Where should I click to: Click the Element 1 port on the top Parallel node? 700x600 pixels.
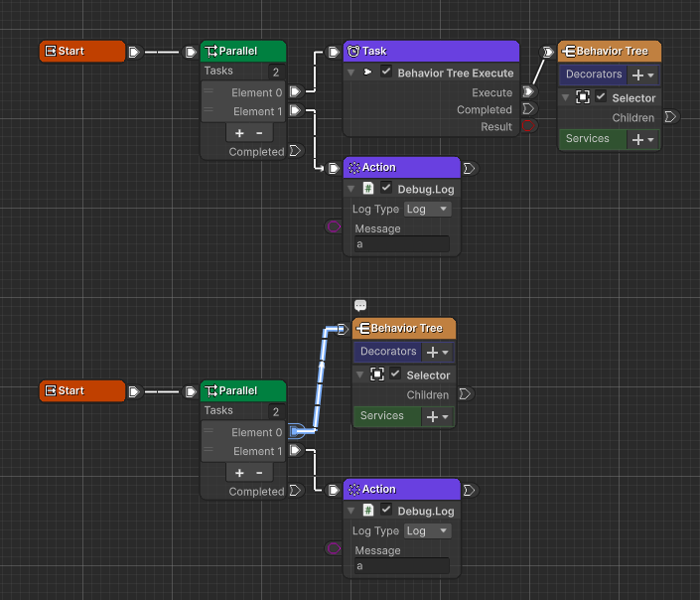tap(295, 111)
